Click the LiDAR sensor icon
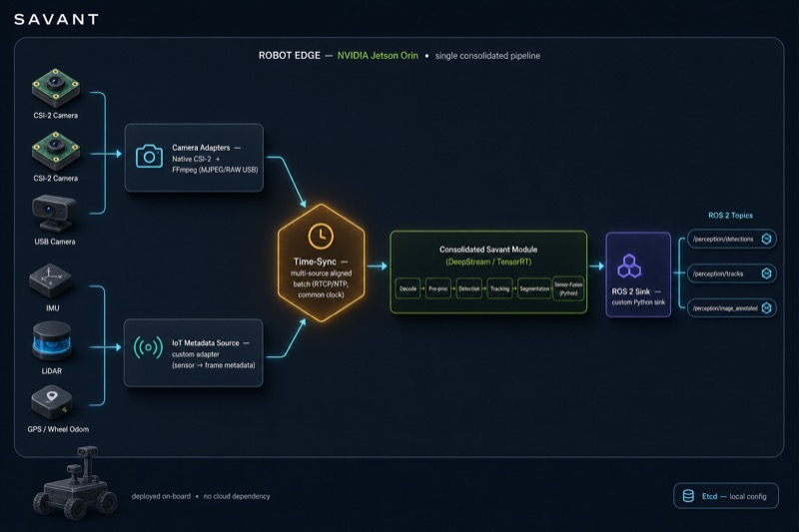This screenshot has height=532, width=799. click(x=52, y=341)
